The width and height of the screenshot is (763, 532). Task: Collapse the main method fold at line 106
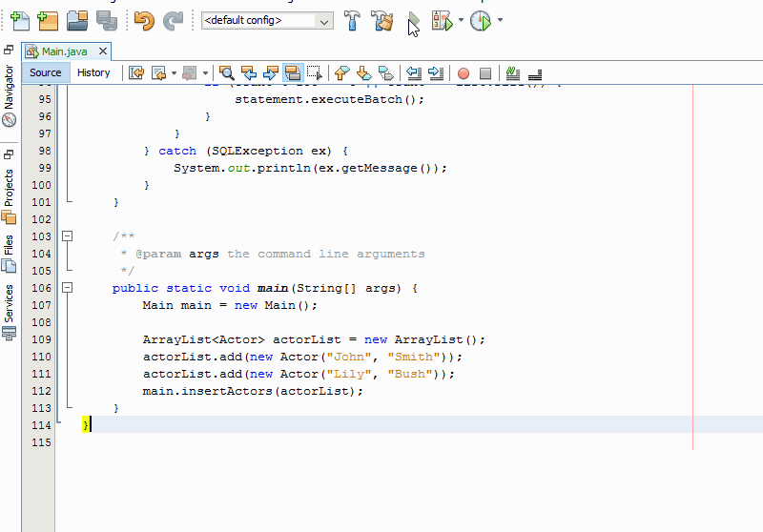point(67,287)
